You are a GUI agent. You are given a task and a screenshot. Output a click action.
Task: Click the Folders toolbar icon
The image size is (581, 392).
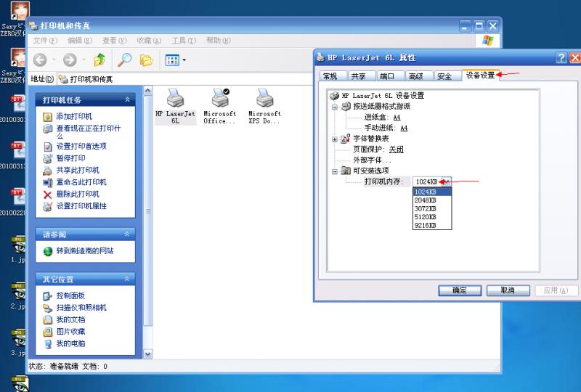click(147, 60)
